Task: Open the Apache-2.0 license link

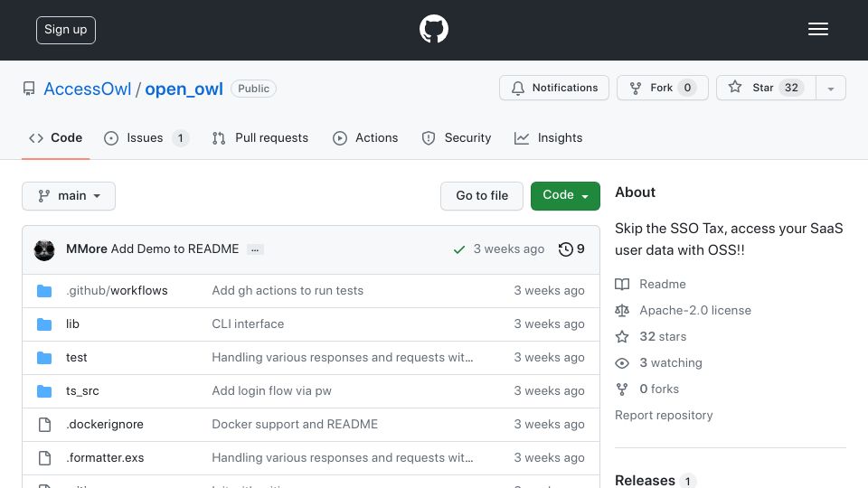Action: [695, 310]
